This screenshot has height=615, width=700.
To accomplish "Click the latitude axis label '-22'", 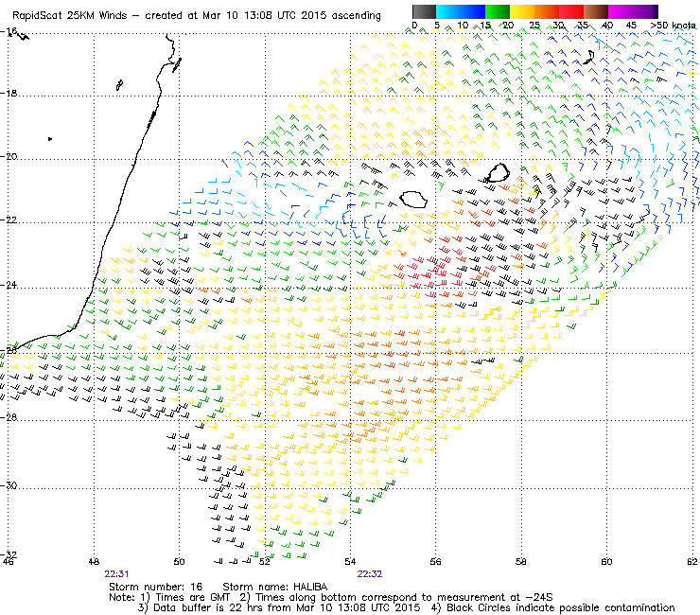I will [x=9, y=220].
